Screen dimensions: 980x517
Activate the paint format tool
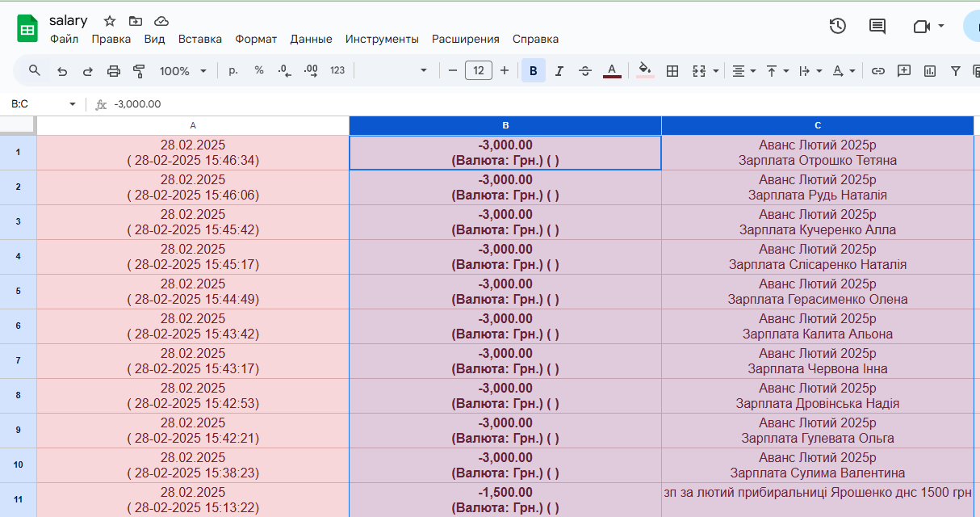click(139, 71)
